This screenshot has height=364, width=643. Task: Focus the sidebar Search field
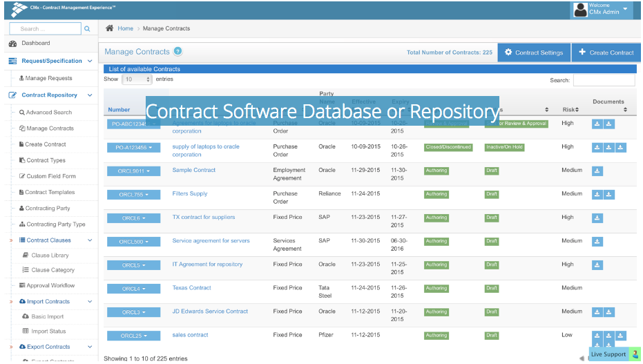pyautogui.click(x=45, y=29)
